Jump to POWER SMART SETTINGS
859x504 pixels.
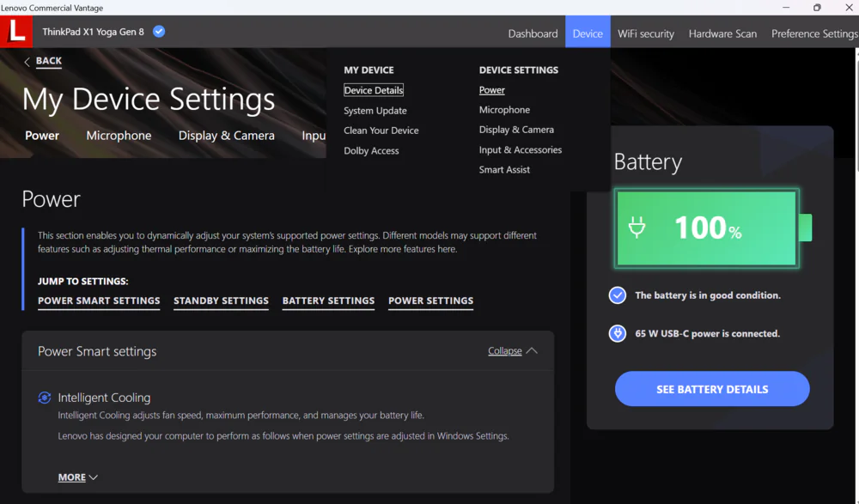(x=99, y=301)
